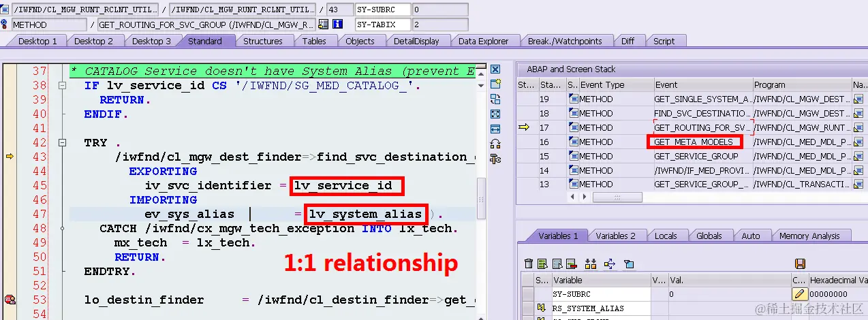
Task: Click the tool settings icon below headset icon
Action: point(495,159)
